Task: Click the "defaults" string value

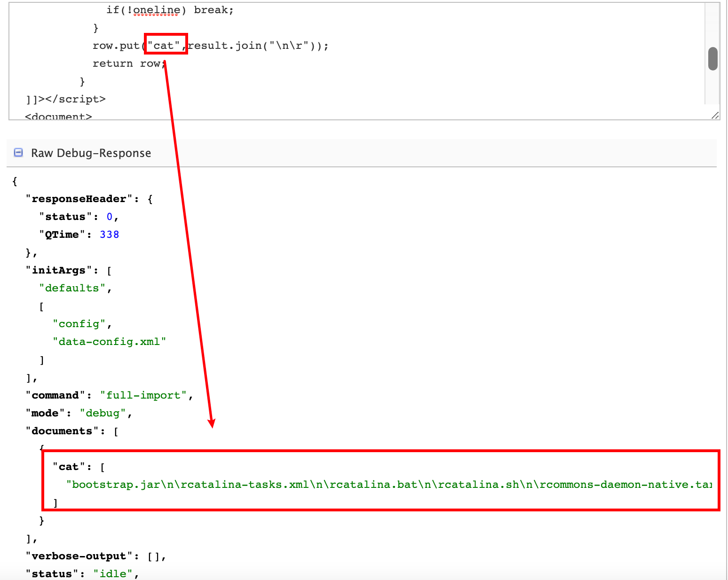Action: click(x=72, y=288)
